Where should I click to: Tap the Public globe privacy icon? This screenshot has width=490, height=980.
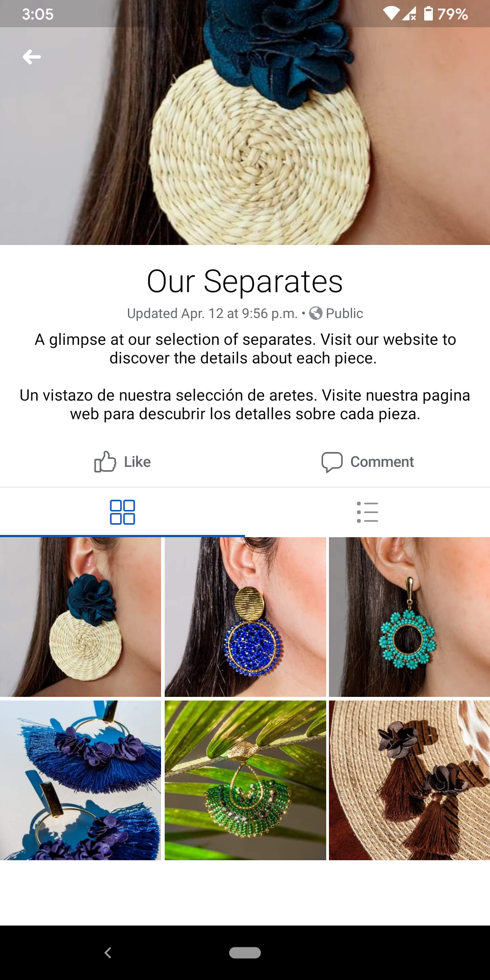[x=316, y=313]
